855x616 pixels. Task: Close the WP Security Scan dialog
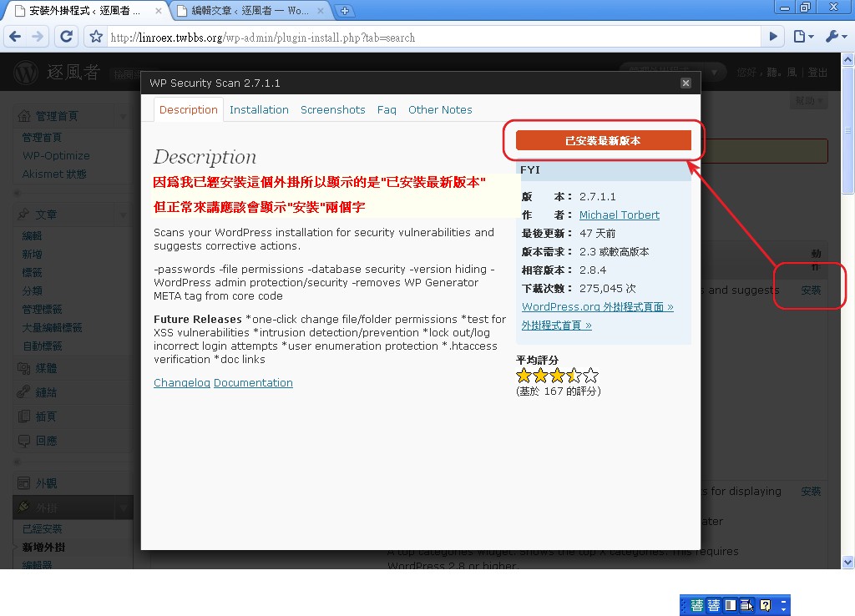click(x=686, y=83)
